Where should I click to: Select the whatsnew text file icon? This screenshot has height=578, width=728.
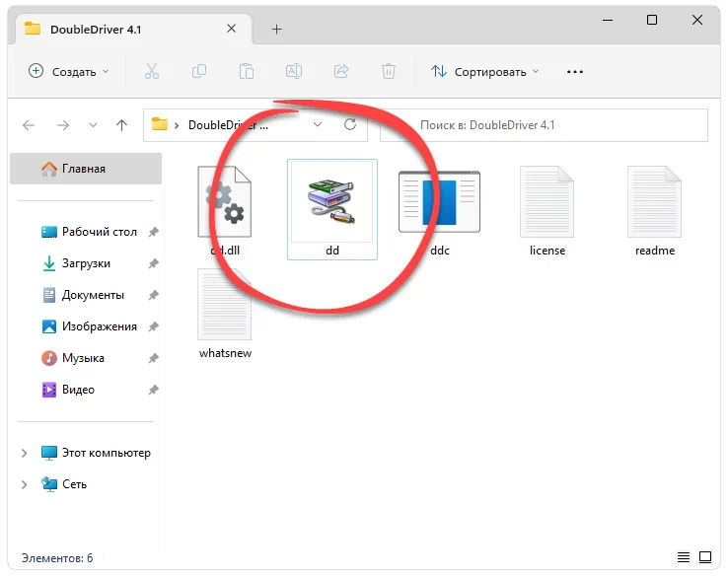tap(225, 304)
